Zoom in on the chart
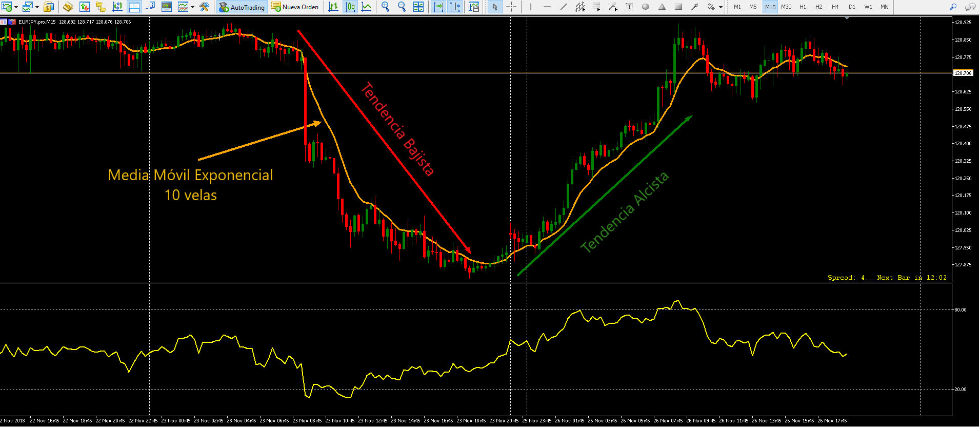The height and width of the screenshot is (427, 980). click(x=385, y=7)
